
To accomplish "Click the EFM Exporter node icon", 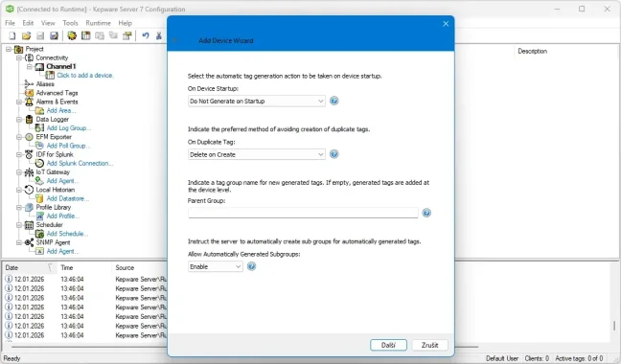I will click(29, 137).
